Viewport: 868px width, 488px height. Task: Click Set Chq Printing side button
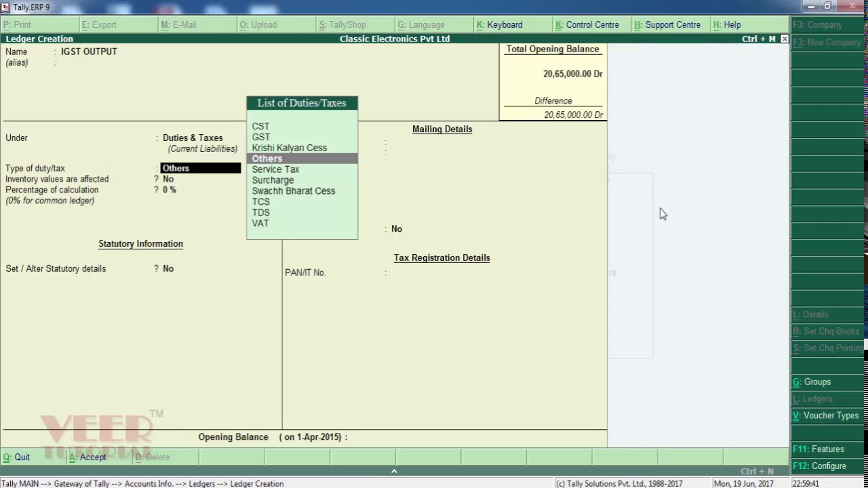[828, 348]
